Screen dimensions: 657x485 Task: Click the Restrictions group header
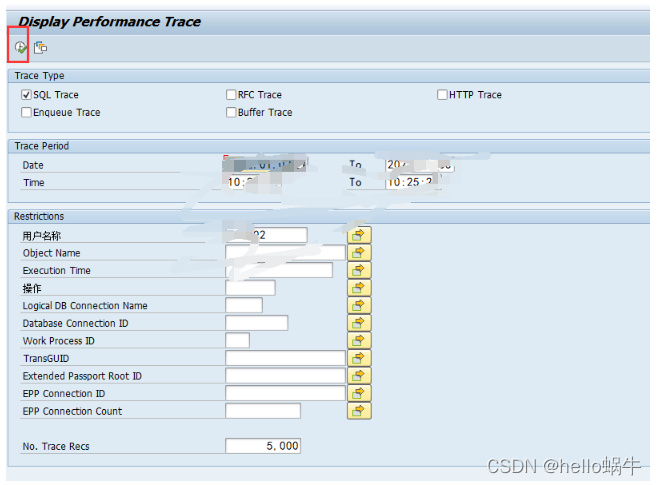click(x=39, y=217)
